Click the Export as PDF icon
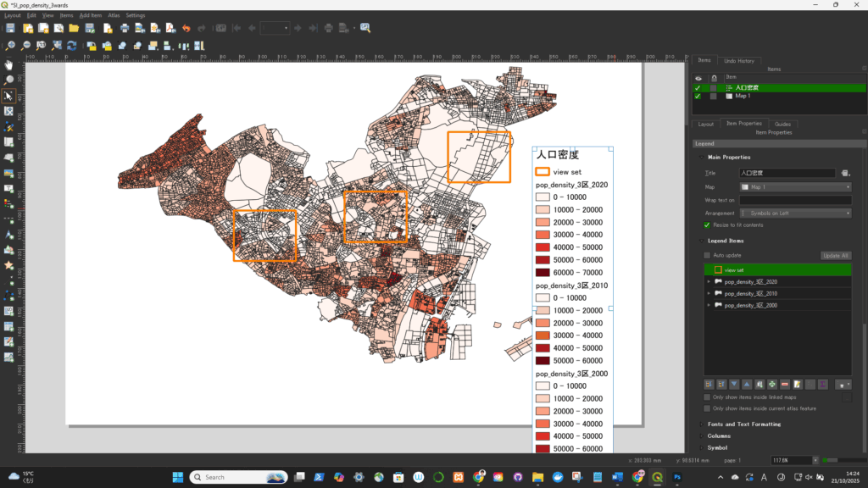868x488 pixels. point(170,28)
